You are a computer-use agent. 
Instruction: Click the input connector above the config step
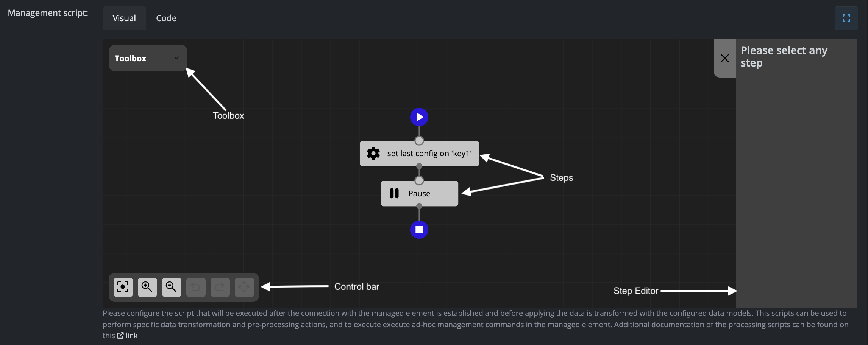[x=419, y=141]
